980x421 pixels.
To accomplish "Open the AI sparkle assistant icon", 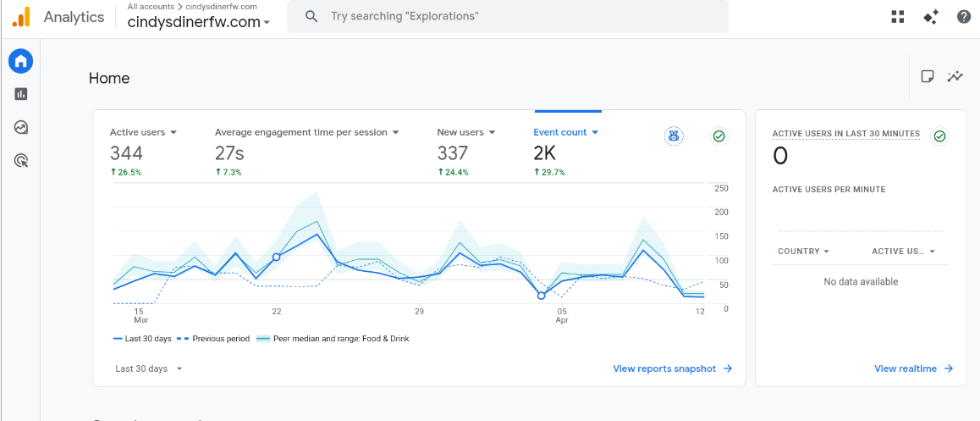I will (931, 17).
